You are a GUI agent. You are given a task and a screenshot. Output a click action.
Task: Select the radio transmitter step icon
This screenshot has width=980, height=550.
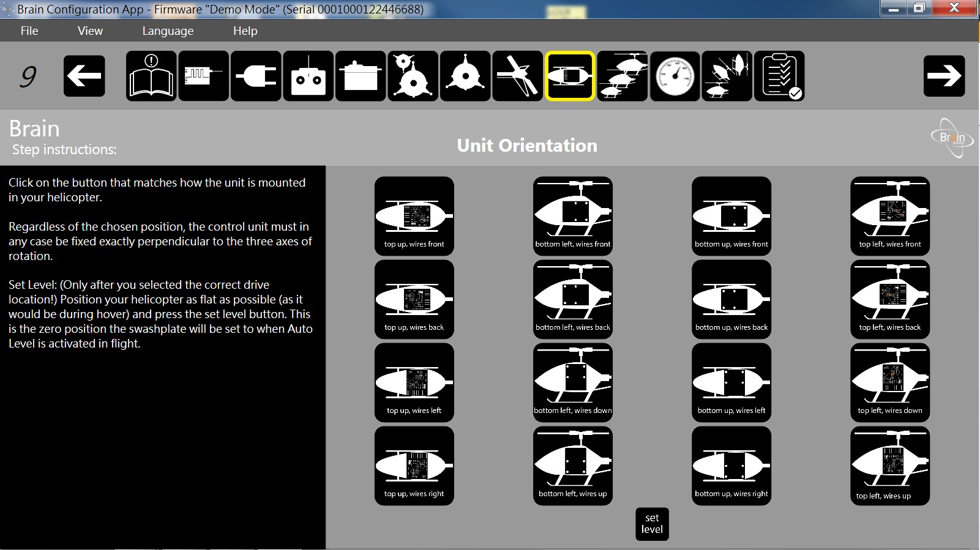click(309, 76)
